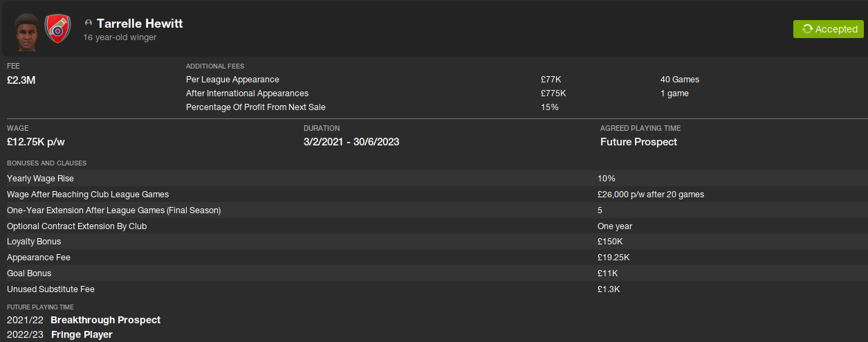This screenshot has width=868, height=342.
Task: Select the Per League Appearance fee row
Action: [232, 80]
